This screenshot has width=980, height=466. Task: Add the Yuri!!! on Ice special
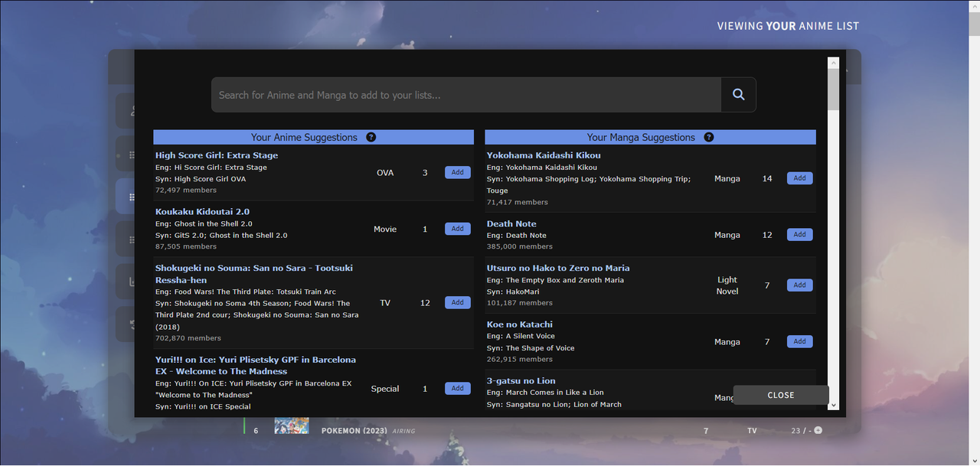pos(457,388)
